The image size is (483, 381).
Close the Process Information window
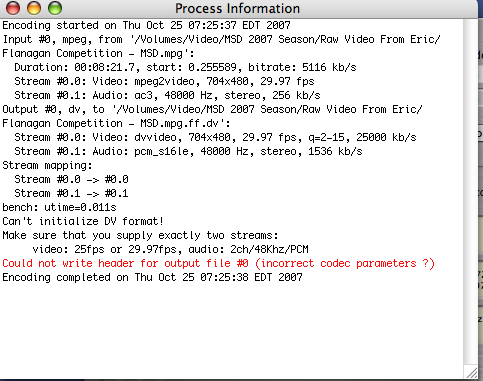click(x=13, y=8)
